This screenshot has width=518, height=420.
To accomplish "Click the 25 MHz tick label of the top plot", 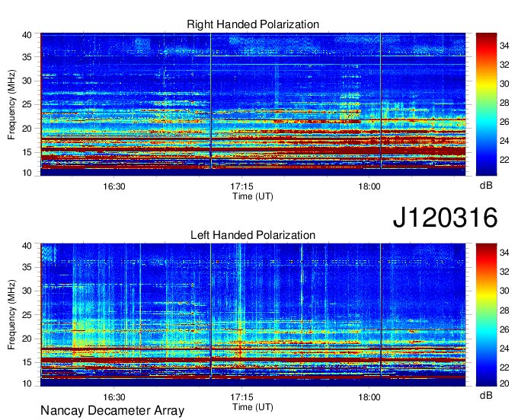I will click(27, 104).
